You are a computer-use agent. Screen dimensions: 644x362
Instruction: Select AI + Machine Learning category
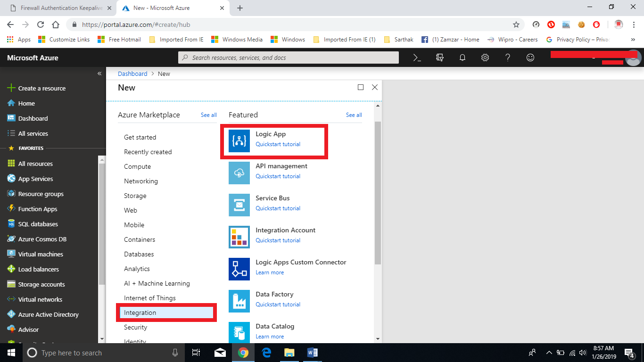click(x=157, y=283)
